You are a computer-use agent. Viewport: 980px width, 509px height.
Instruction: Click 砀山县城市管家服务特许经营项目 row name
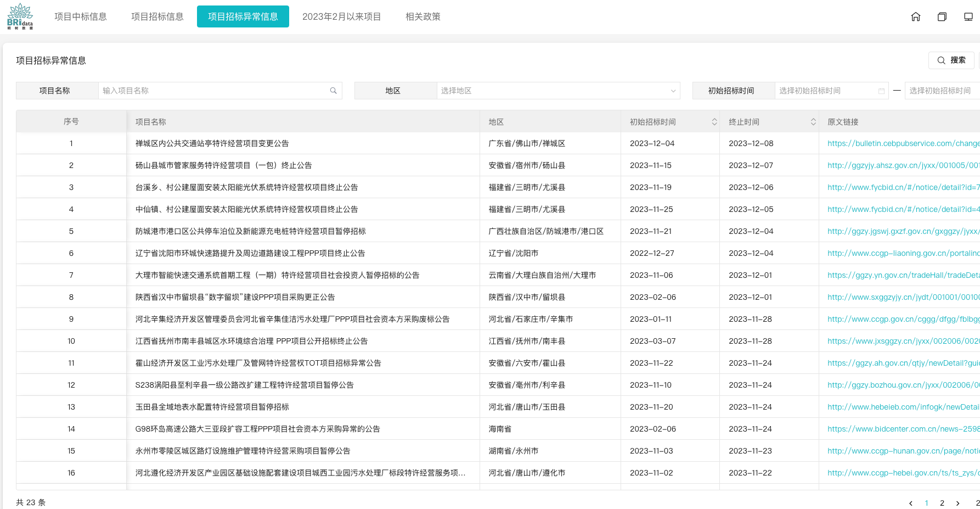click(x=223, y=165)
